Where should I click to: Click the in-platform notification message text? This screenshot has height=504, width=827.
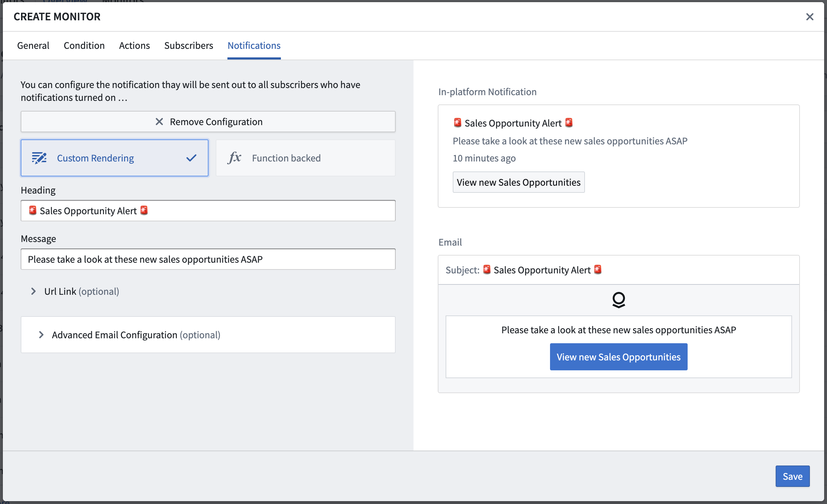click(570, 141)
